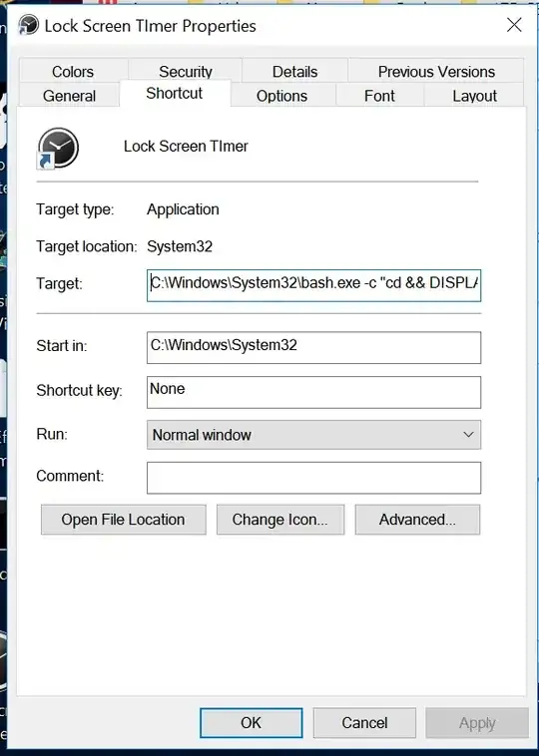Open the Layout tab
539x756 pixels.
point(474,95)
